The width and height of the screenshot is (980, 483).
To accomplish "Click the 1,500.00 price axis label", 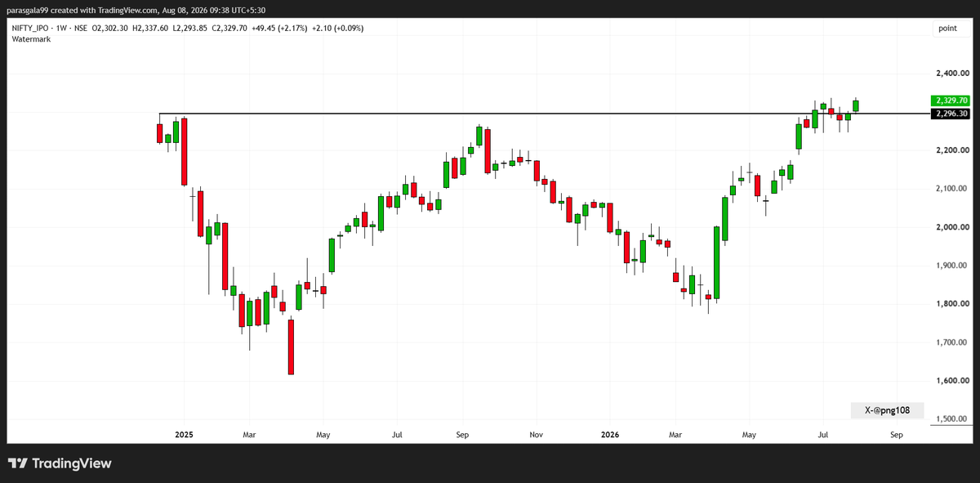I will click(x=951, y=419).
